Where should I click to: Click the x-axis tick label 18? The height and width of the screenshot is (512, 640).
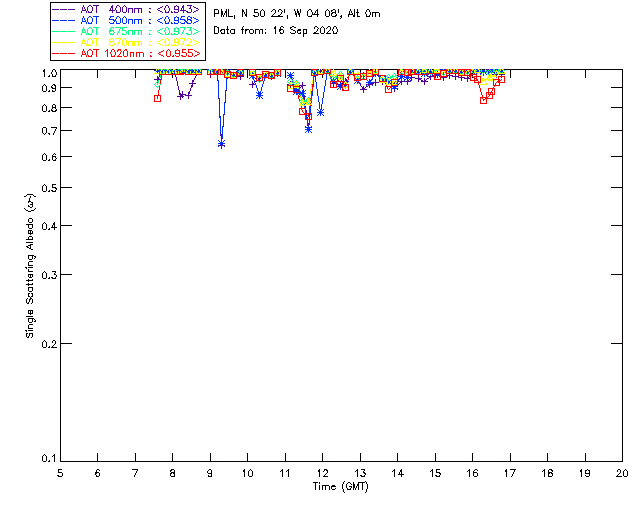coord(547,473)
